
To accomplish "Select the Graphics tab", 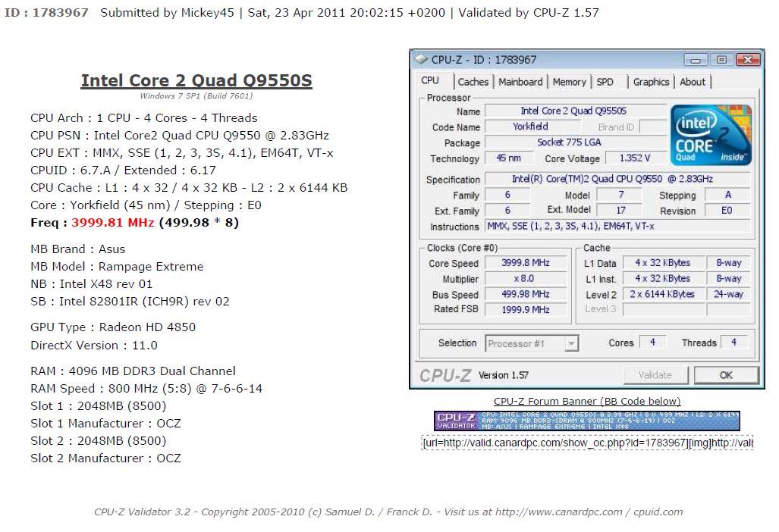I will pos(651,82).
